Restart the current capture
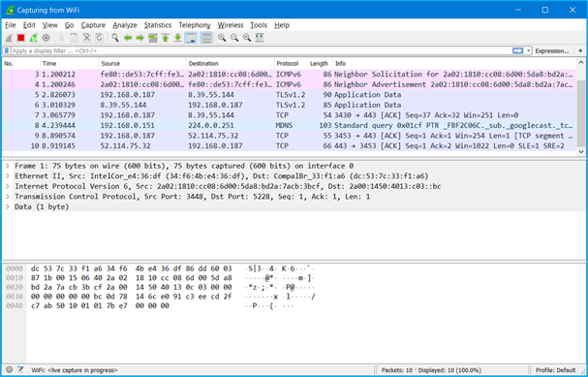This screenshot has height=377, width=588. [33, 38]
